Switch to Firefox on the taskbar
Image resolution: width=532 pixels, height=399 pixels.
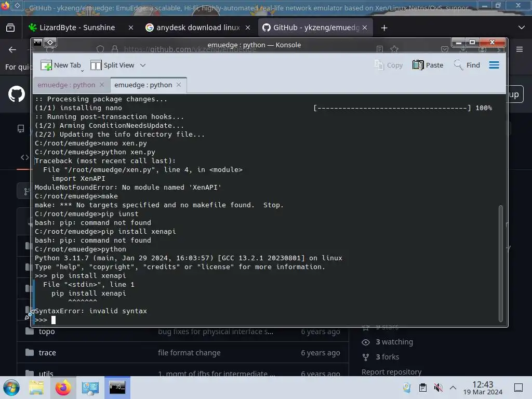tap(63, 388)
